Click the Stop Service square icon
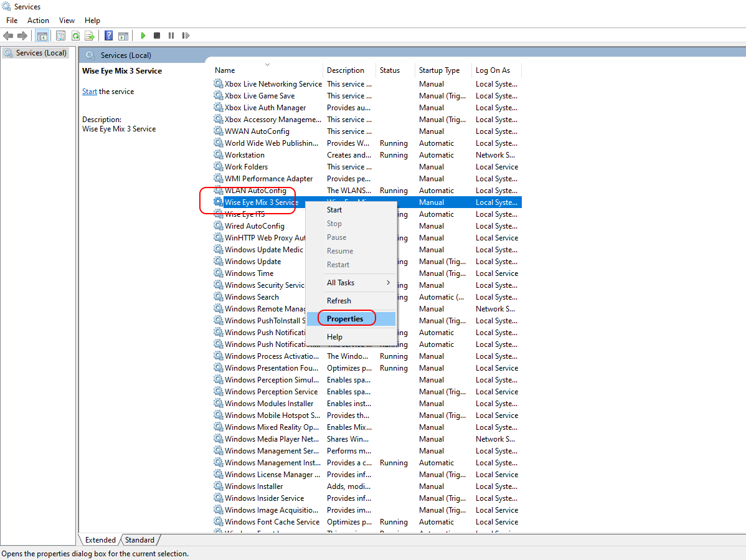This screenshot has width=746, height=560. click(157, 36)
